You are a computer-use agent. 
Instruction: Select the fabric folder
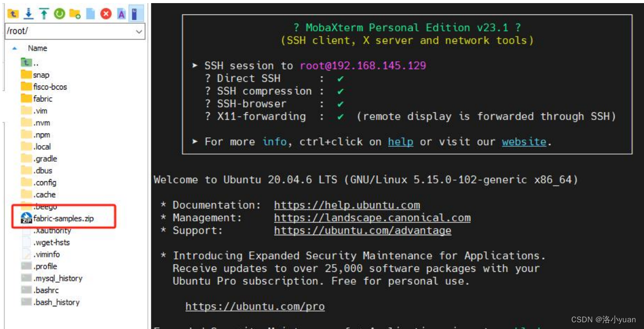(37, 98)
